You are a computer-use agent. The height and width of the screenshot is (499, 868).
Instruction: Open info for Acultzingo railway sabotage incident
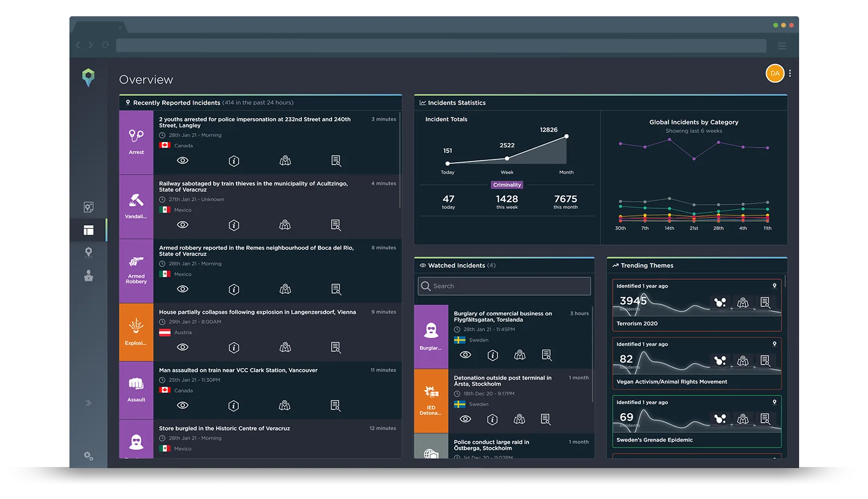[234, 225]
